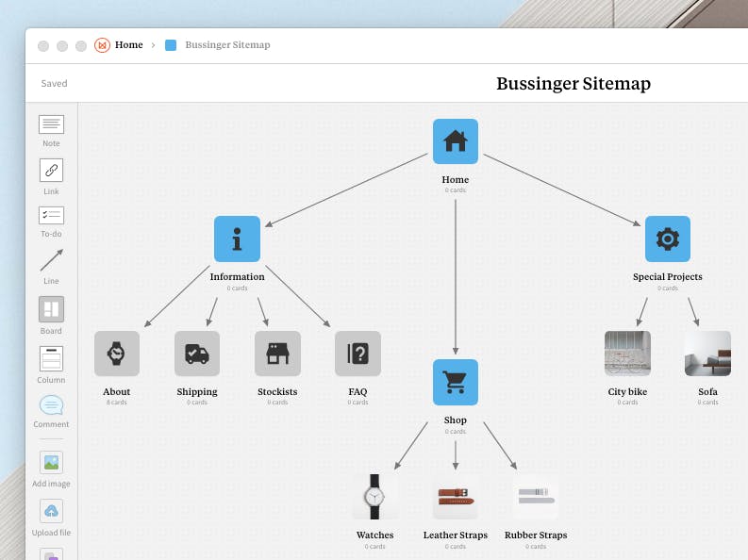Click the 8 cards count under About
The image size is (748, 560).
(117, 403)
